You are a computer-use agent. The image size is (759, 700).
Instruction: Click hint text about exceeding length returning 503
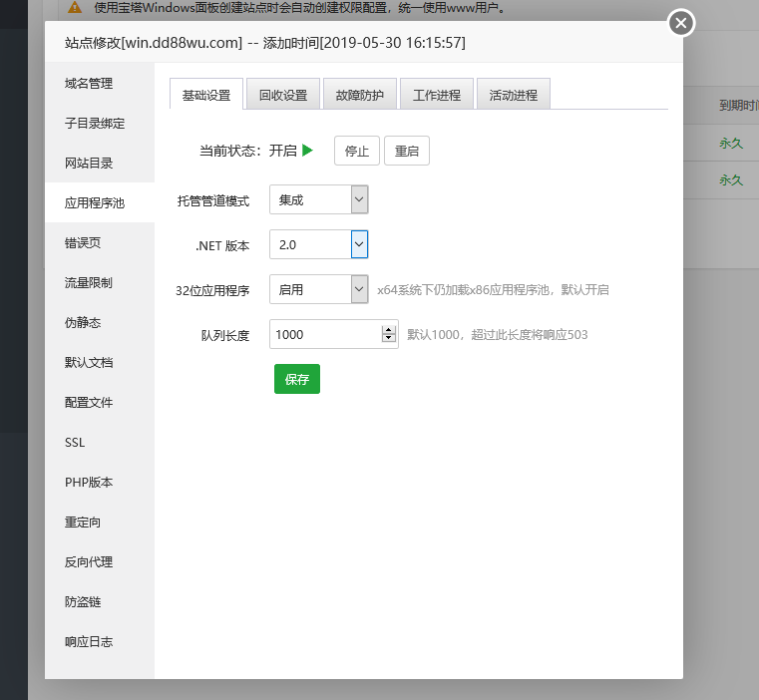coord(497,334)
